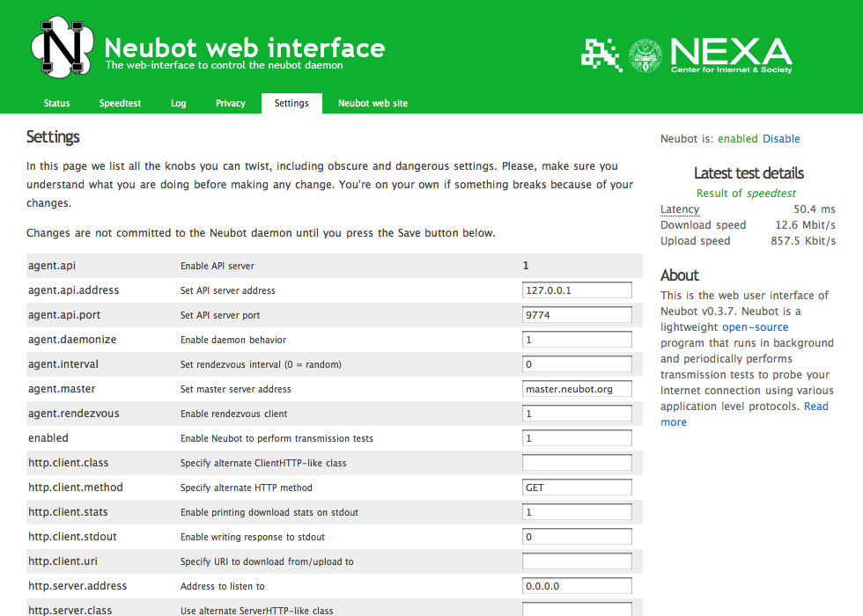This screenshot has width=863, height=616.
Task: Switch to the Log tab
Action: 178,103
